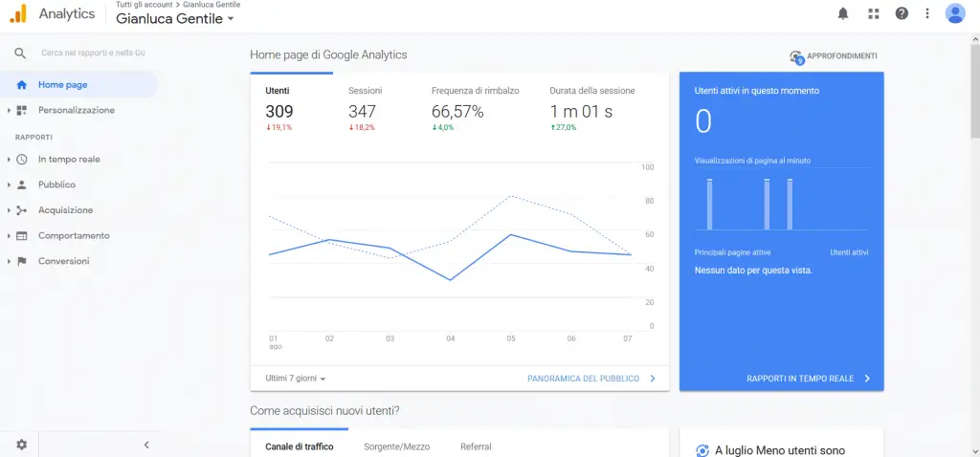The image size is (980, 457).
Task: Open Rapporti in tempo reale link
Action: click(x=808, y=379)
